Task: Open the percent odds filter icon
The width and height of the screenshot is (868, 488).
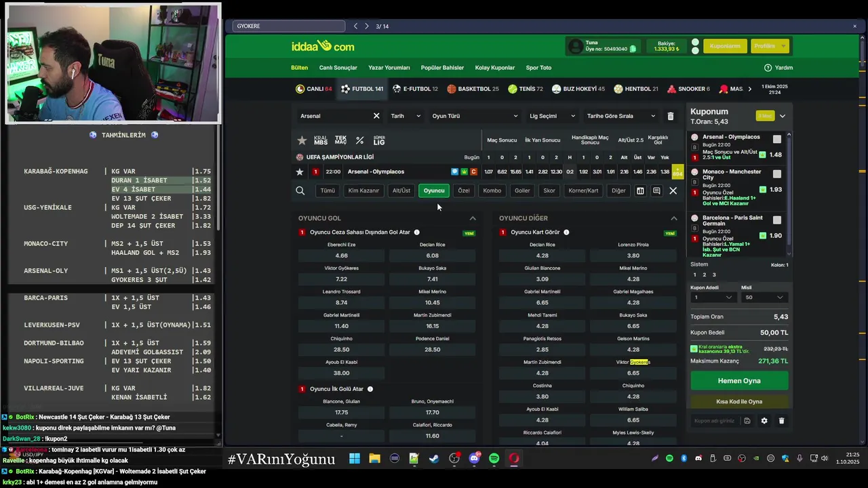Action: (x=360, y=140)
